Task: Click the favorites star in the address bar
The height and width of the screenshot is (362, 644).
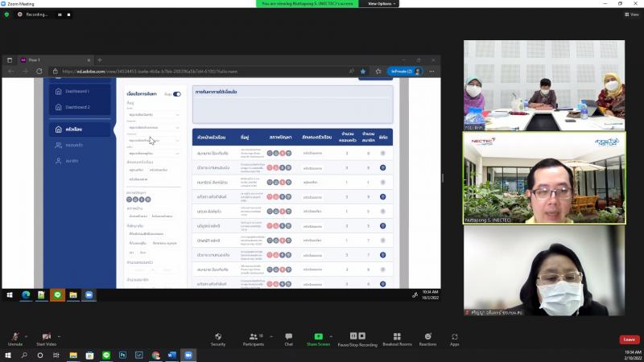Action: pyautogui.click(x=363, y=72)
